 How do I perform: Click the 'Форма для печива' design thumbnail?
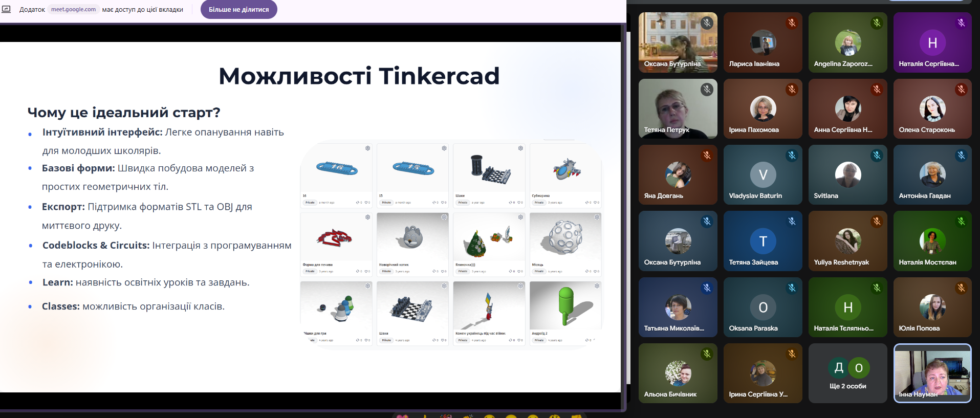tap(336, 237)
